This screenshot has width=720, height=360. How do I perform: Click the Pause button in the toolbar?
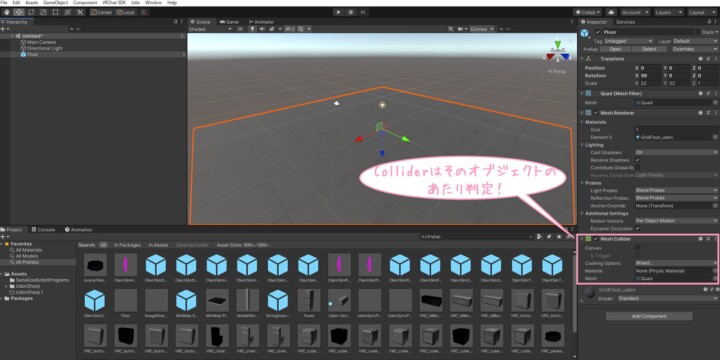[351, 12]
